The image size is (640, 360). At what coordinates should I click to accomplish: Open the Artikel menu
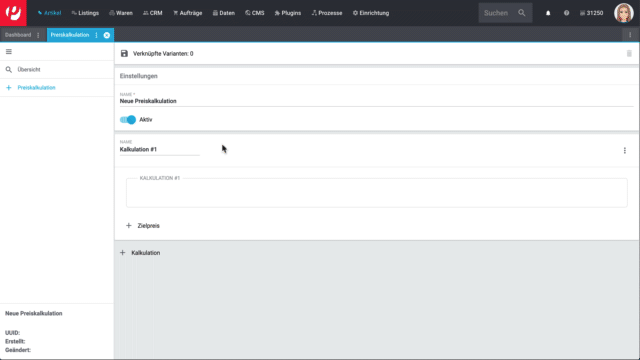49,13
